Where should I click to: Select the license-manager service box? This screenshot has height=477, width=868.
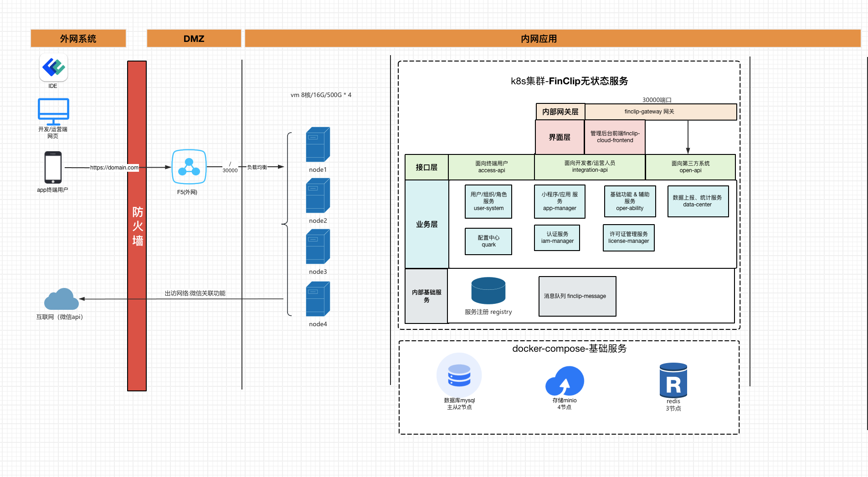[x=629, y=238]
